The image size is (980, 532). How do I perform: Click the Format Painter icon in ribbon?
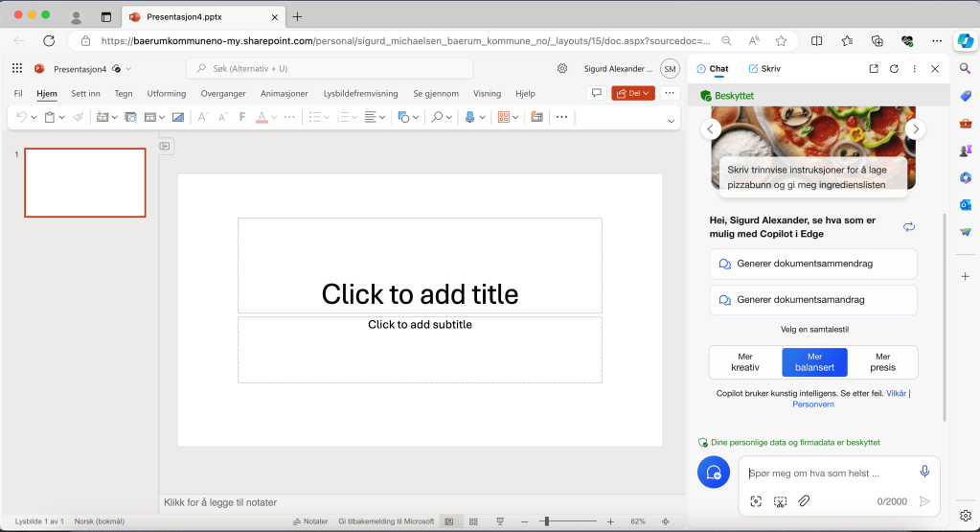[78, 117]
